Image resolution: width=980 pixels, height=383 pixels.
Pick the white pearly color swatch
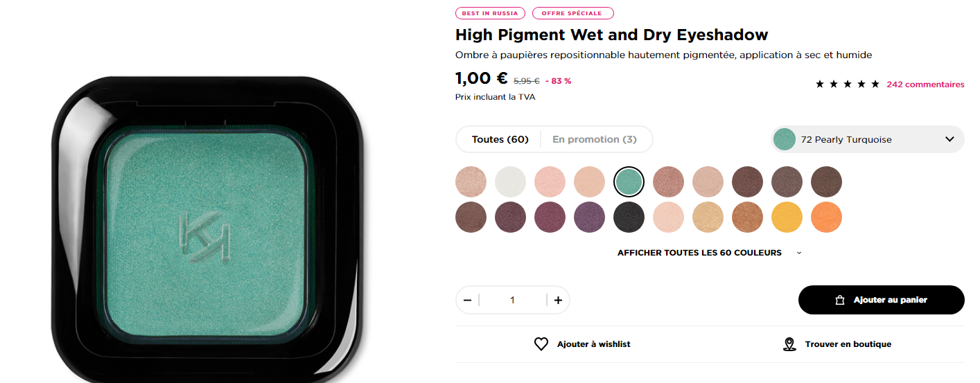click(510, 182)
